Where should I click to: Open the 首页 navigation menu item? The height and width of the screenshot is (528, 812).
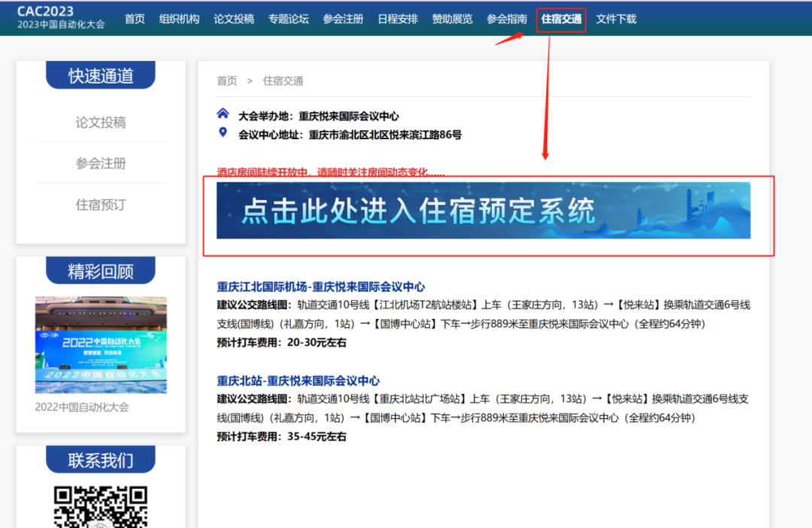[x=135, y=20]
